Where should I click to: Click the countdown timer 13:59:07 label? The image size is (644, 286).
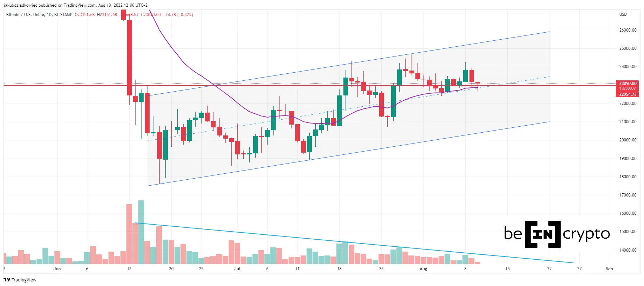tap(628, 89)
